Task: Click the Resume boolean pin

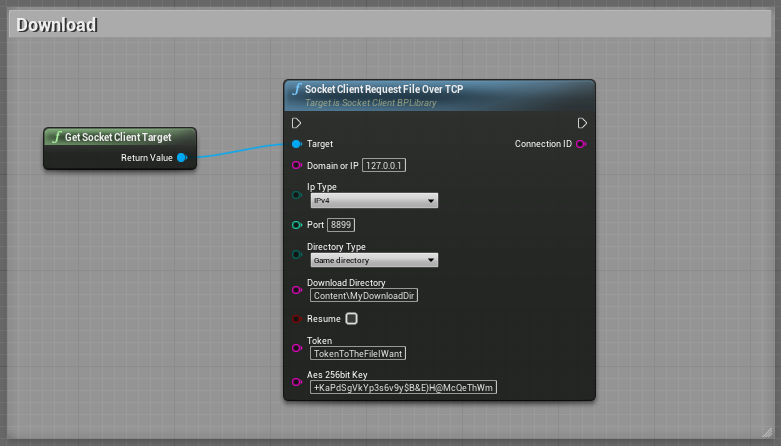Action: coord(297,319)
